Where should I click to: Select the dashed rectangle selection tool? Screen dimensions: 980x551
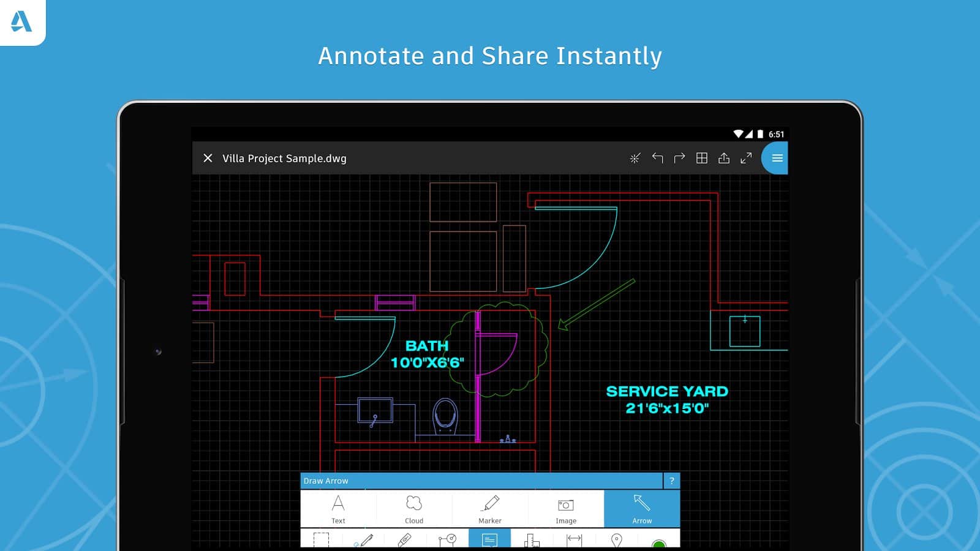321,540
